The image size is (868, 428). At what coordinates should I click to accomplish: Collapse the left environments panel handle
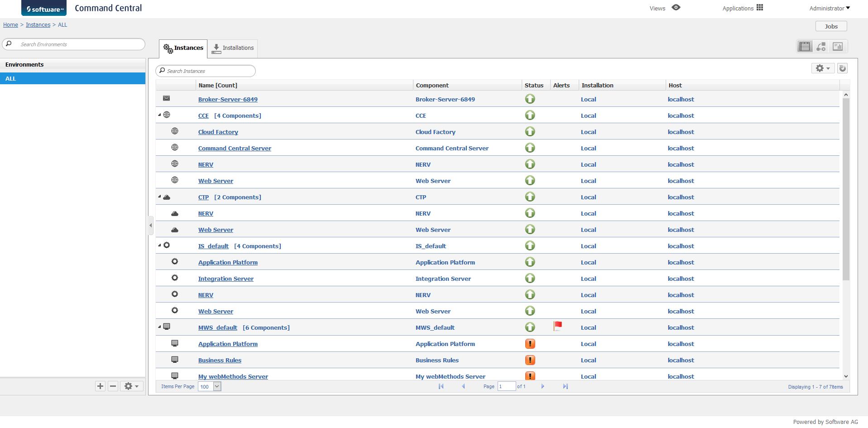[150, 226]
